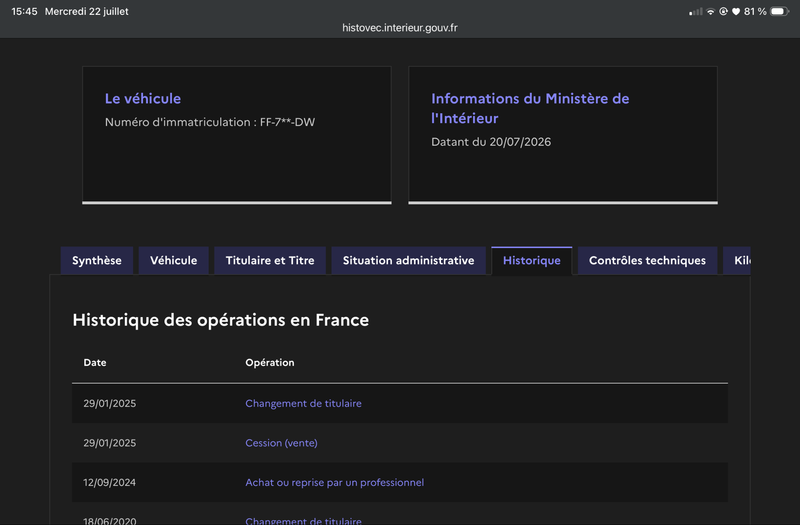Open the Contrôles techniques tab
800x525 pixels.
coord(647,261)
